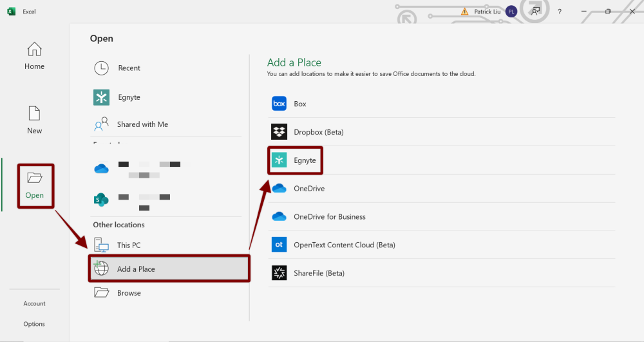The width and height of the screenshot is (644, 342).
Task: Choose This PC location
Action: tap(166, 245)
